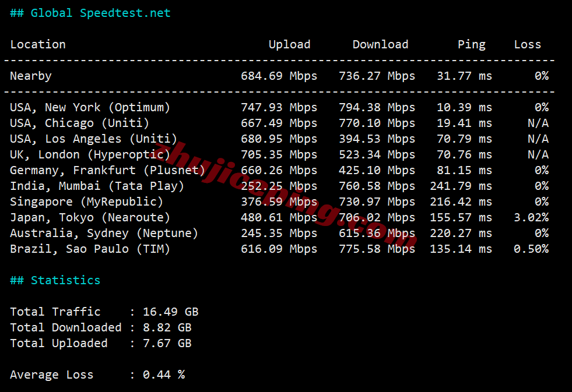Select 'Germany, Frankfurt (Plusnet)' location

coord(108,170)
